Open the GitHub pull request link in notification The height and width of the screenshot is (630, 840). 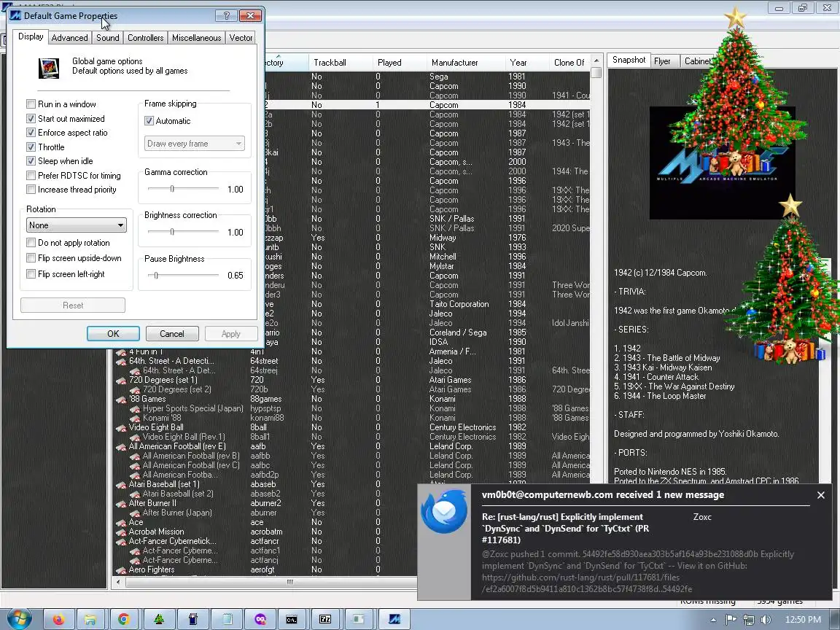point(586,583)
